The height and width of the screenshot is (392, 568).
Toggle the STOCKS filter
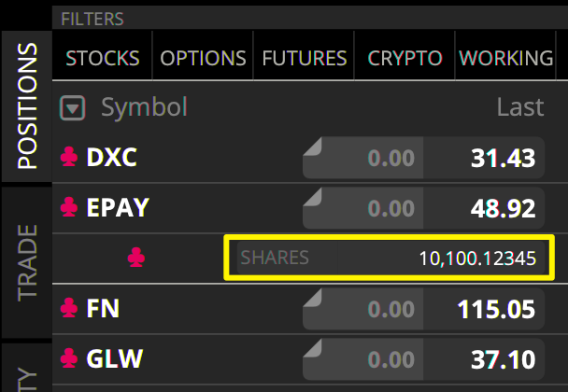coord(103,58)
